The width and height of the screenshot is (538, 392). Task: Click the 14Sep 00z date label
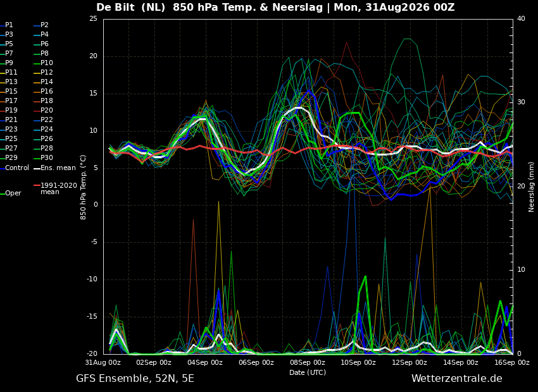coord(461,362)
